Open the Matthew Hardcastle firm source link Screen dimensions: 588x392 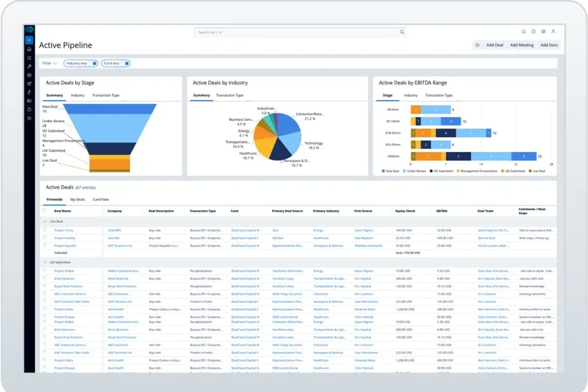click(x=369, y=245)
